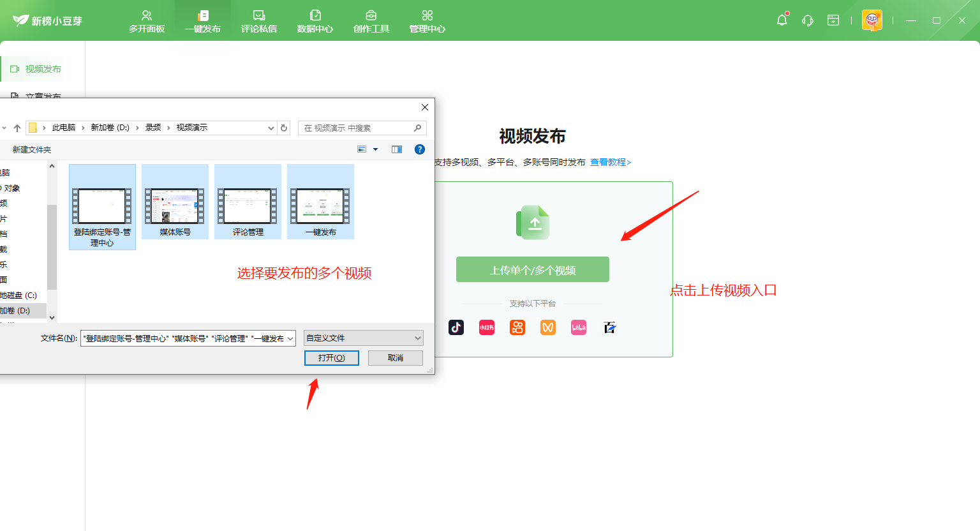Click the 打开(O) button in the dialog

332,358
